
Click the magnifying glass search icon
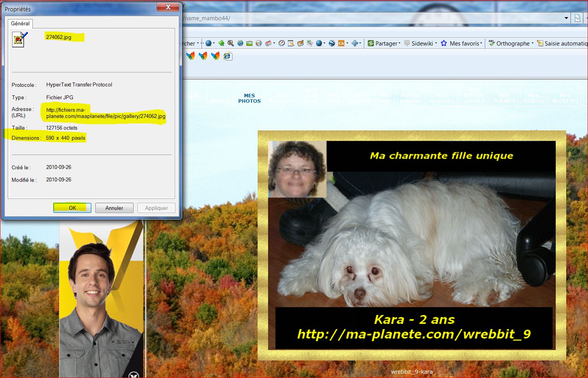[231, 43]
